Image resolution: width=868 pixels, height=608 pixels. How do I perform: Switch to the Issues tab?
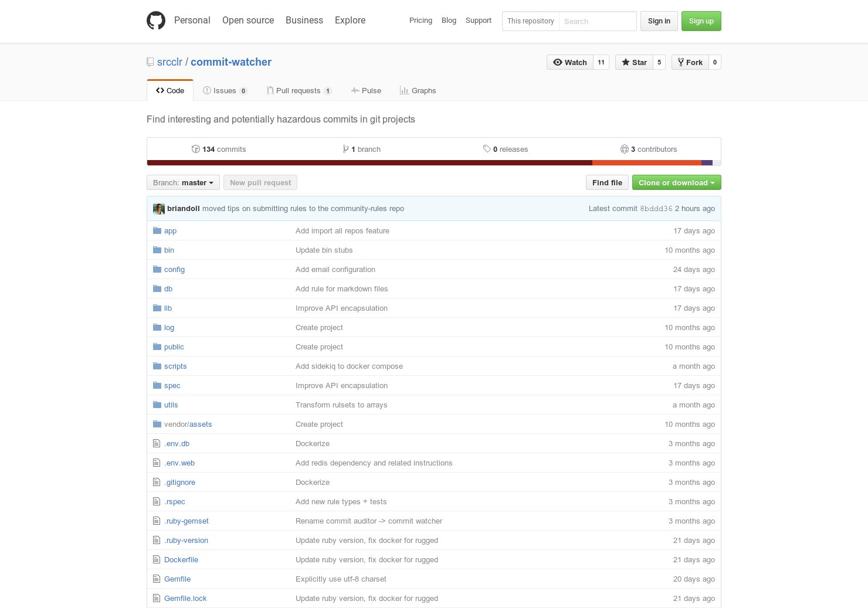[x=225, y=90]
